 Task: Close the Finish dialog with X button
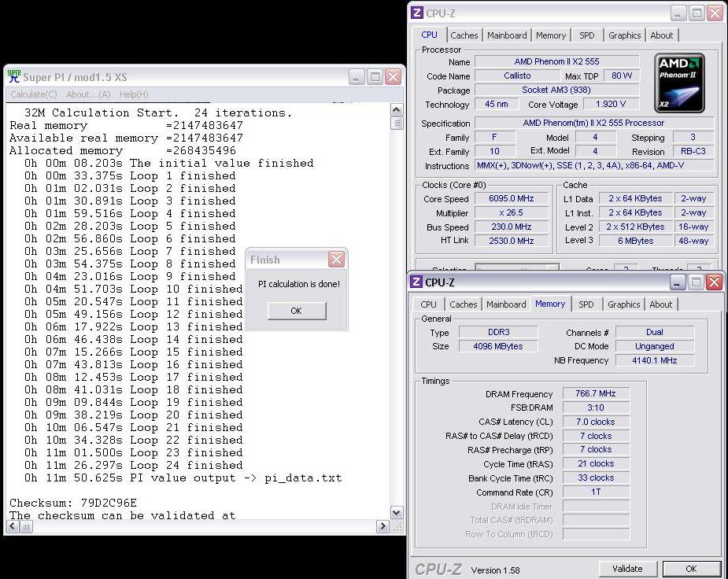coord(336,259)
